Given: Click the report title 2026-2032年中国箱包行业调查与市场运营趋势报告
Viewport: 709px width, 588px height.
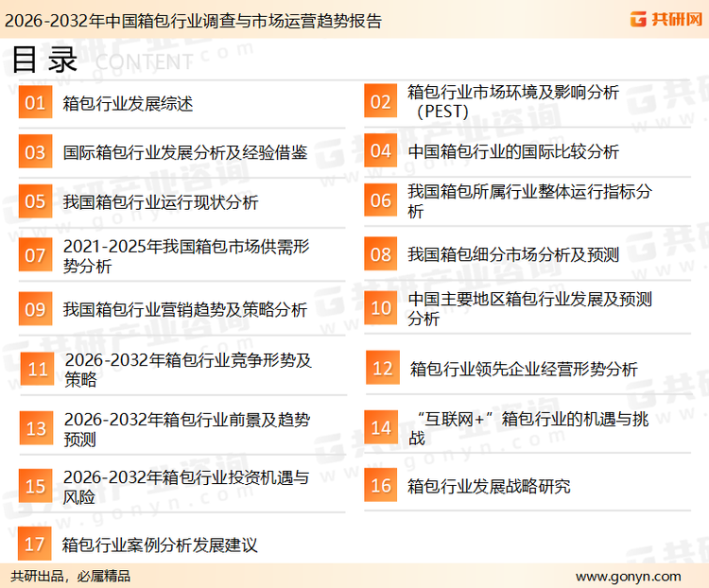Looking at the screenshot, I should point(193,21).
